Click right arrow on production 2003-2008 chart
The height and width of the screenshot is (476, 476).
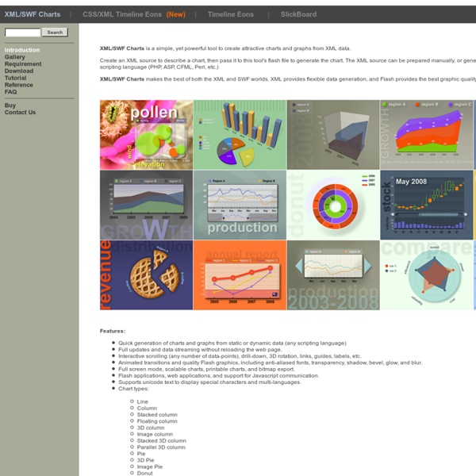point(367,266)
